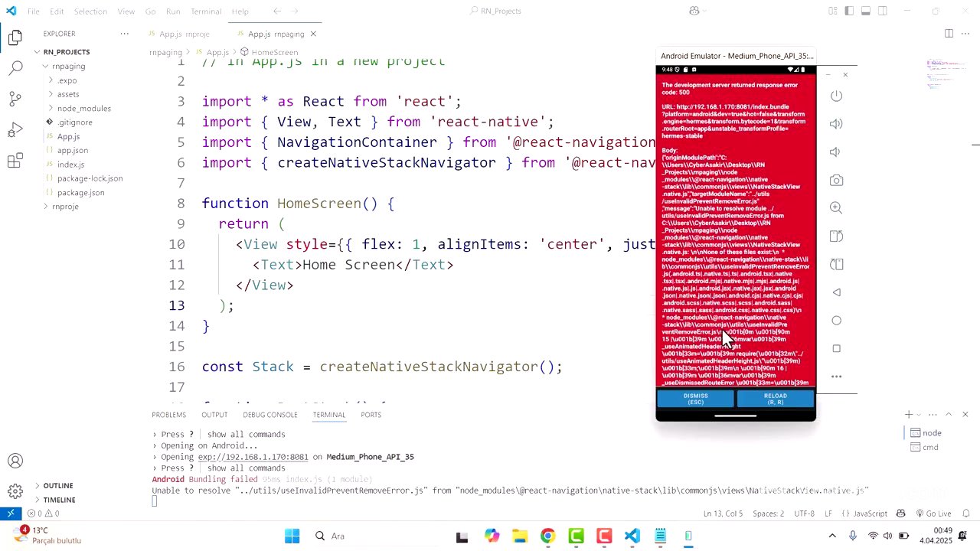The image size is (980, 551).
Task: Click DISMISS (ESC) in the emulator
Action: [696, 399]
